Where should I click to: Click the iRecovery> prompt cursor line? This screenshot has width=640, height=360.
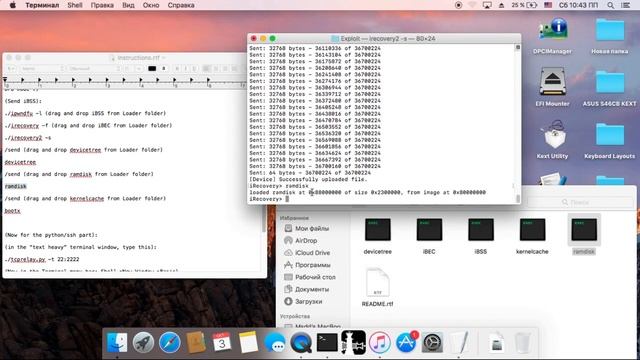(269, 199)
